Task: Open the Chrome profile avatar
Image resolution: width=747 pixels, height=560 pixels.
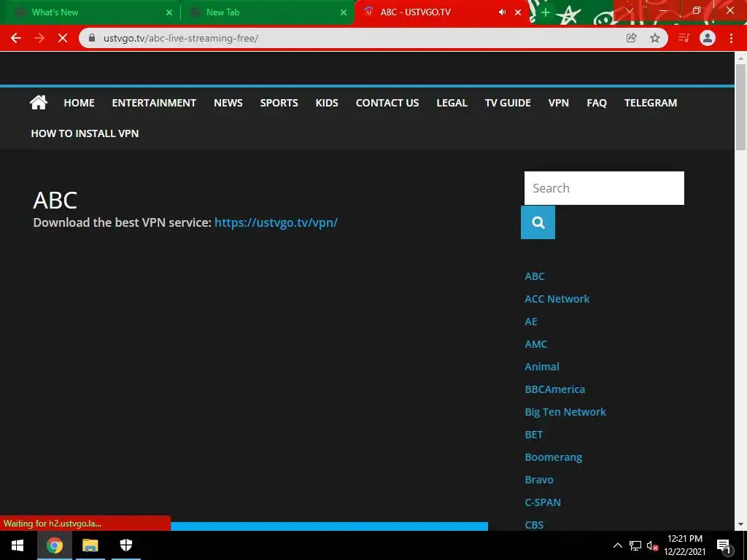Action: coord(708,38)
